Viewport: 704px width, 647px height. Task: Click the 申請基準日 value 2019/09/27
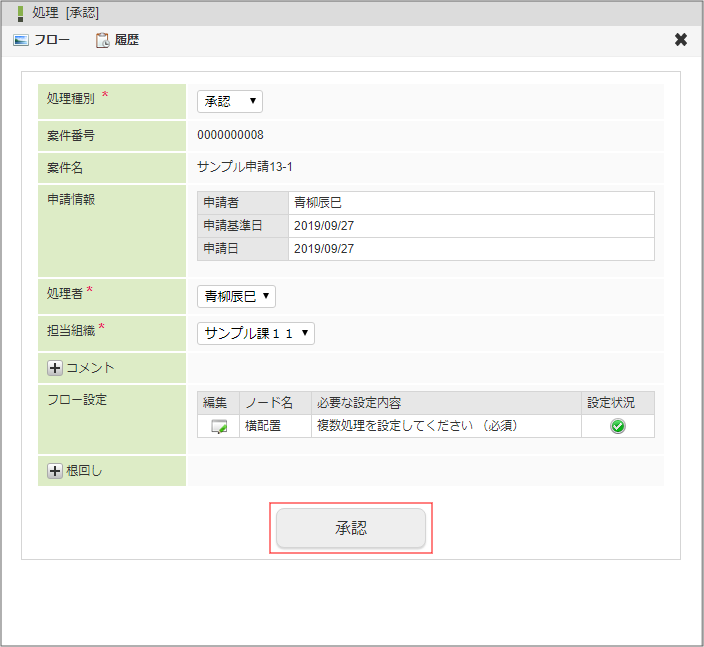click(324, 226)
